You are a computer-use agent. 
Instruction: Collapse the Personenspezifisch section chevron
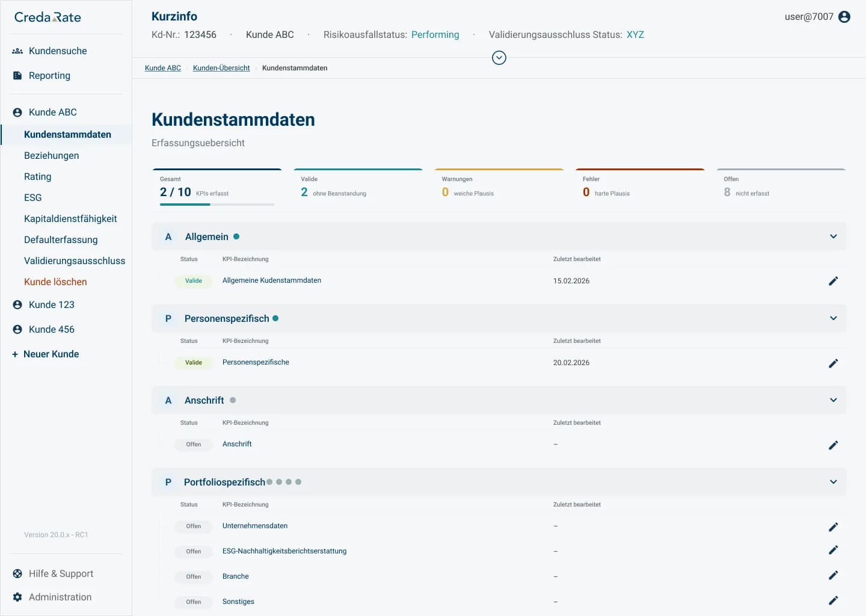coord(834,318)
